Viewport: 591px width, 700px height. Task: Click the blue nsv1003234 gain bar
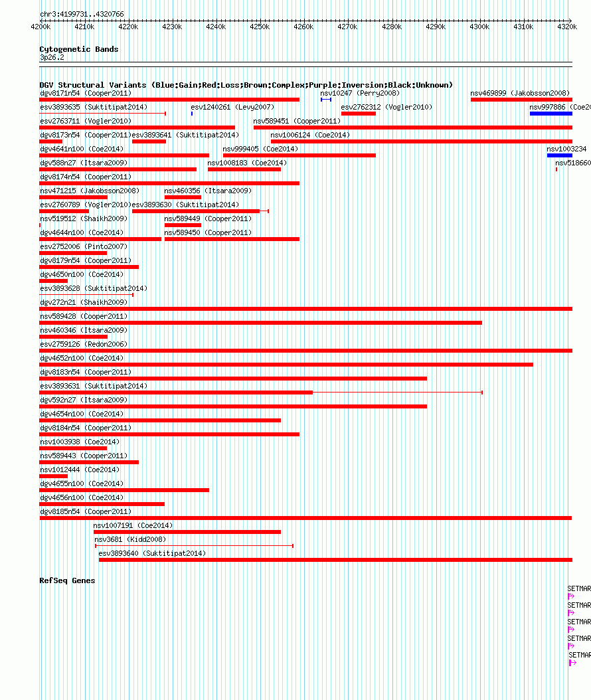[560, 155]
